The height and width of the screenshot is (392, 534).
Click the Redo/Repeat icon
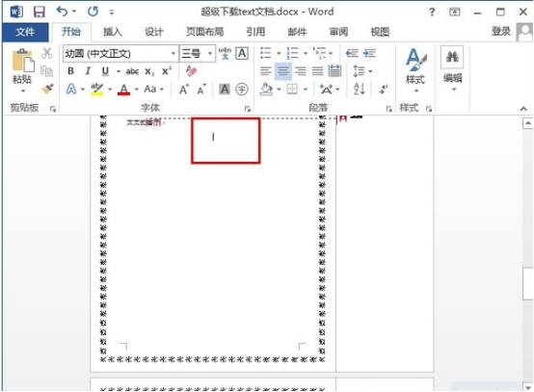(93, 12)
